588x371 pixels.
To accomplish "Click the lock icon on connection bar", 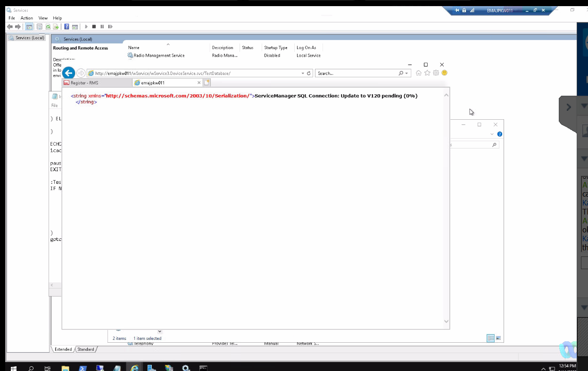I will (464, 10).
